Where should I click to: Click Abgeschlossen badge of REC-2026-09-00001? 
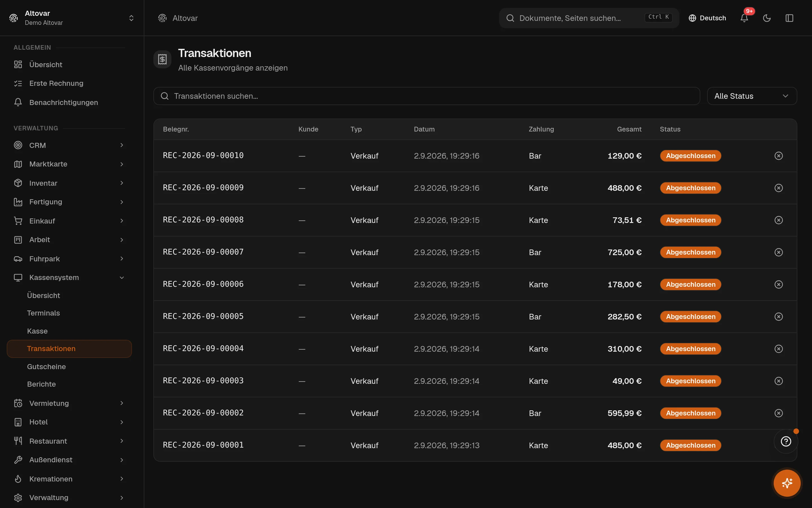(690, 445)
